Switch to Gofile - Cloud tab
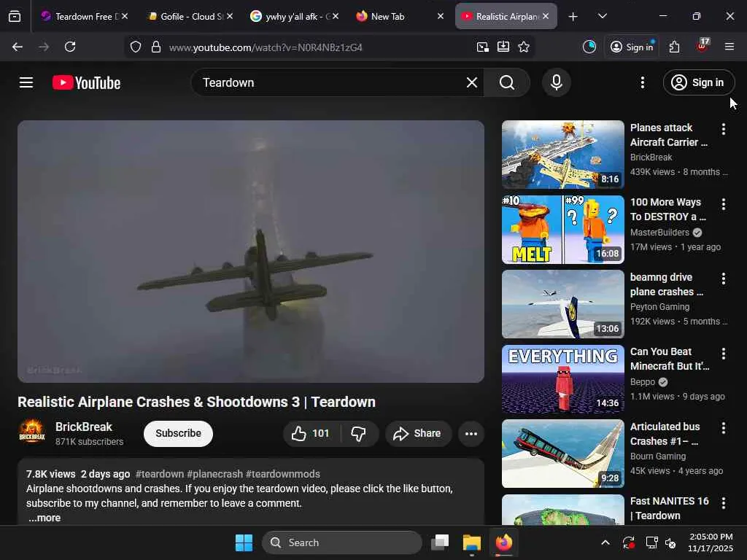This screenshot has width=747, height=560. (190, 16)
